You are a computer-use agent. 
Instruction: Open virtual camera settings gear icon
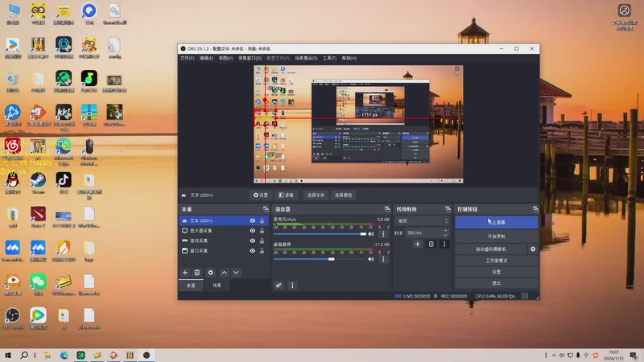533,249
